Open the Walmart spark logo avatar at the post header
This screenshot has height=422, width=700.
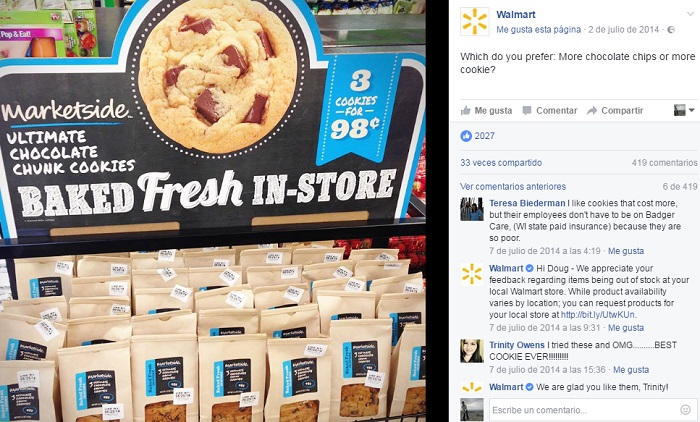(474, 21)
